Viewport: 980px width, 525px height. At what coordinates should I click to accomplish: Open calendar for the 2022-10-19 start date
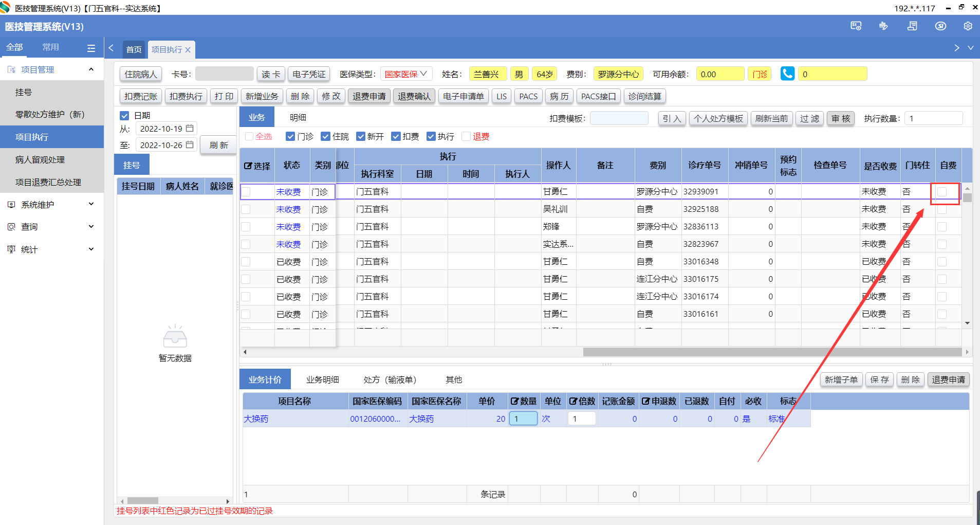190,129
